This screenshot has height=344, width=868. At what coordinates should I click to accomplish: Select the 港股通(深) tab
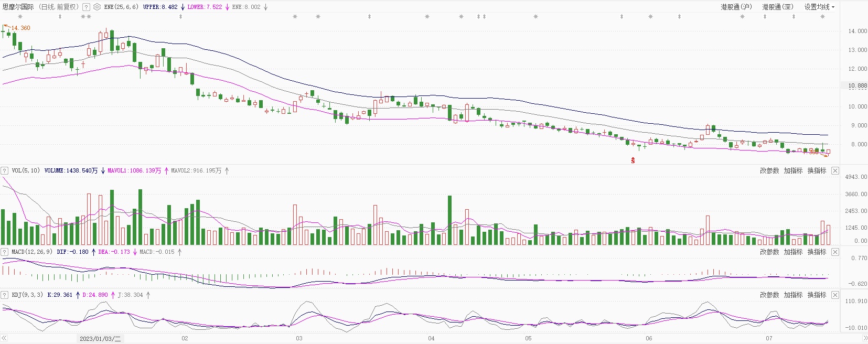(778, 7)
